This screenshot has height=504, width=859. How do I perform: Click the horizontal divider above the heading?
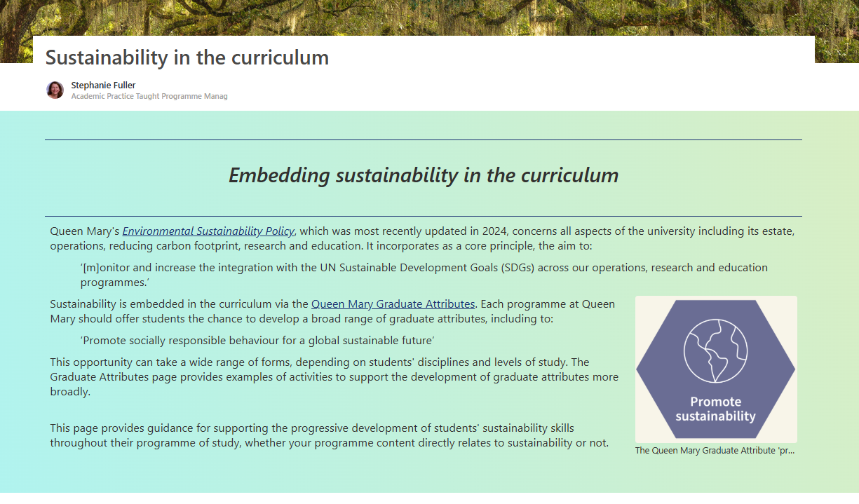(424, 140)
